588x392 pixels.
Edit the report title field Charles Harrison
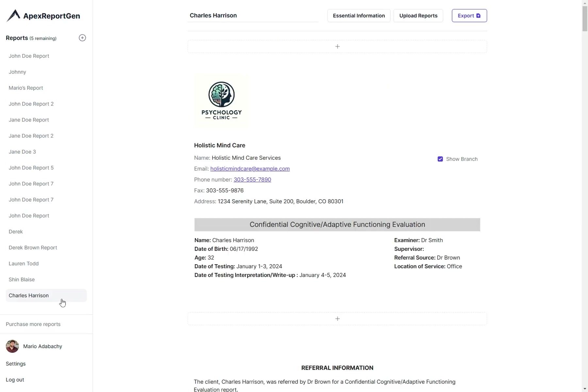253,16
